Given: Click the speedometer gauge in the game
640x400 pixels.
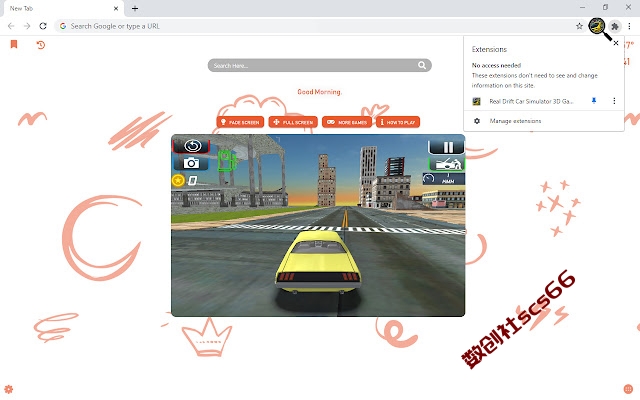Looking at the screenshot, I should 444,179.
